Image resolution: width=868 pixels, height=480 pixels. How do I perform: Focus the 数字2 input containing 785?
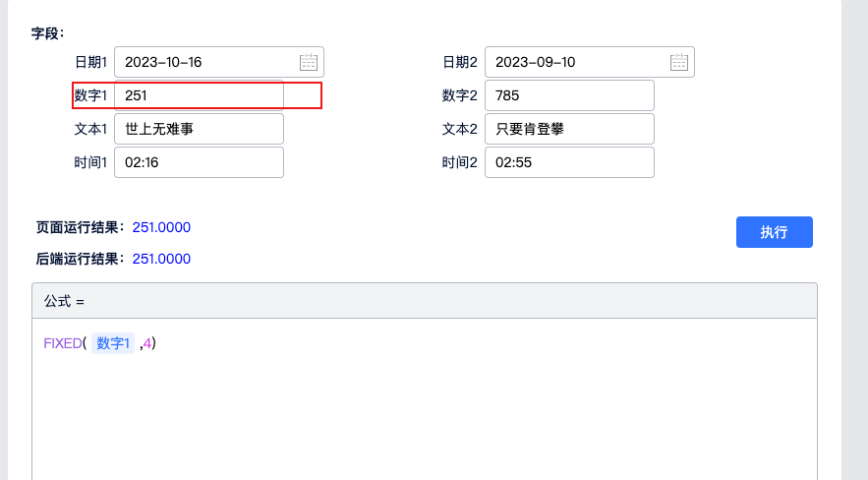pos(569,95)
